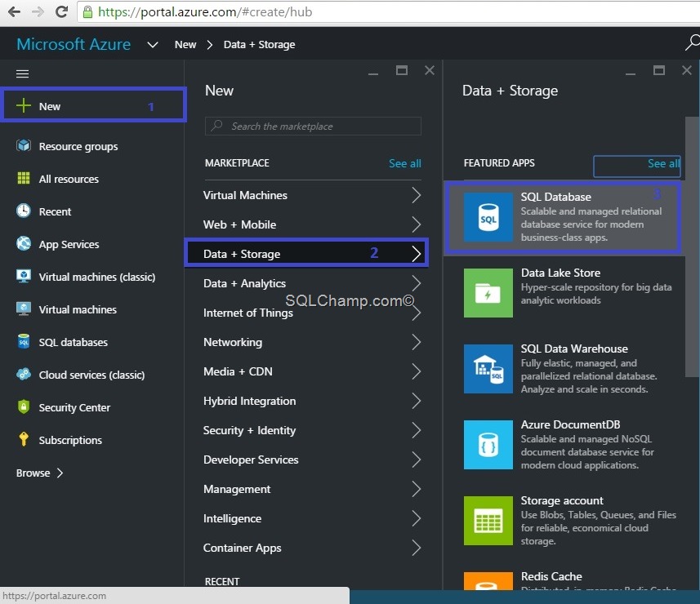Click the Virtual machines monitor icon
700x604 pixels.
[x=24, y=309]
